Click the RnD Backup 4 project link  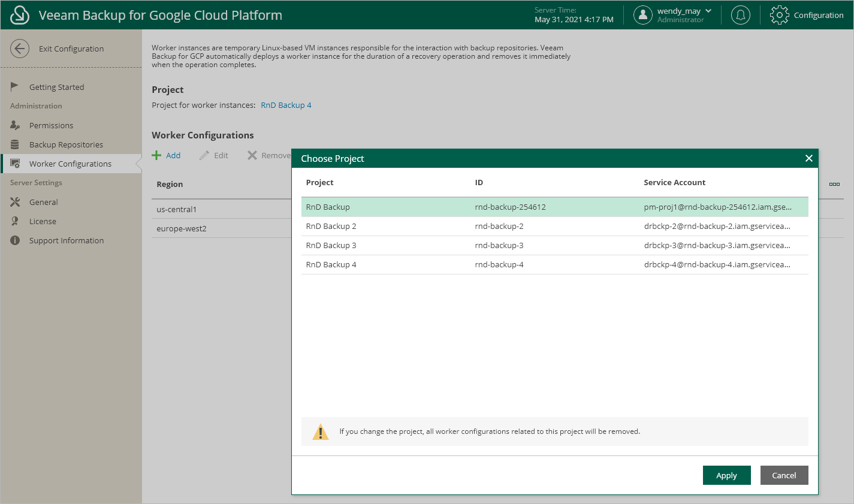[x=286, y=105]
